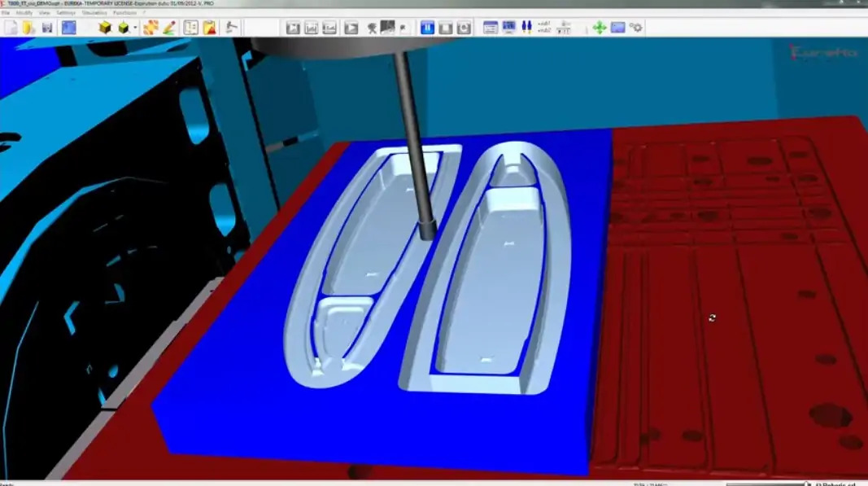Click the blue square view icon
Screen dimensions: 868x486
tap(68, 27)
